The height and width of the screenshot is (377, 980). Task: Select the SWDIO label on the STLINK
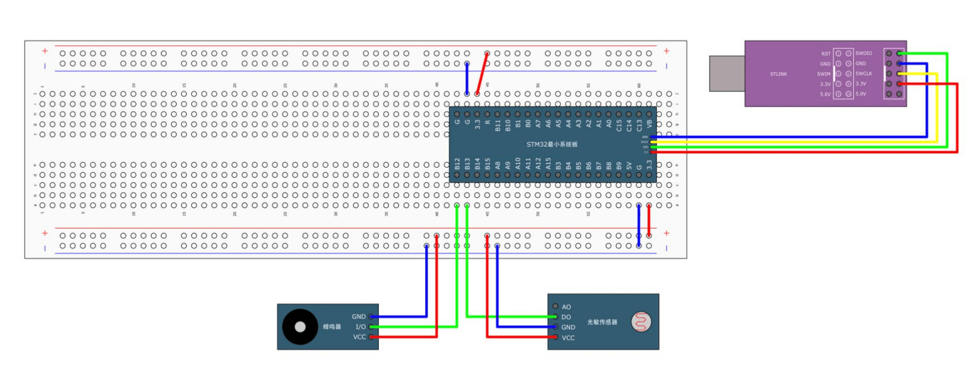864,54
